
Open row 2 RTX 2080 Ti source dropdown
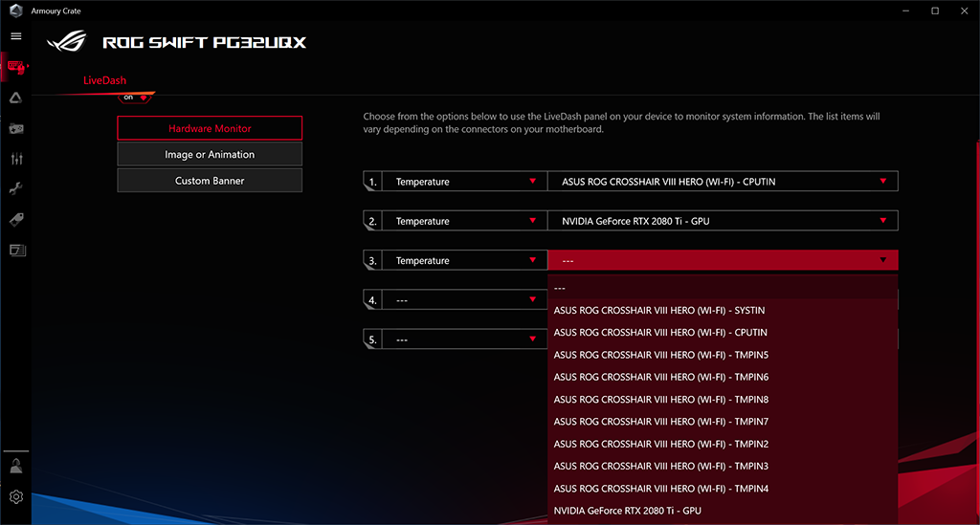point(723,221)
